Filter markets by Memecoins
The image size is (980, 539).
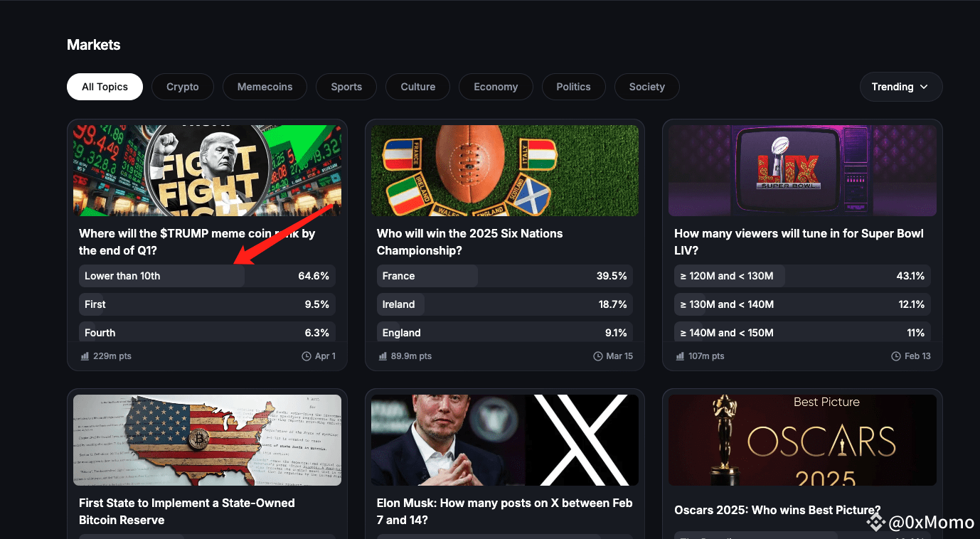pos(265,87)
